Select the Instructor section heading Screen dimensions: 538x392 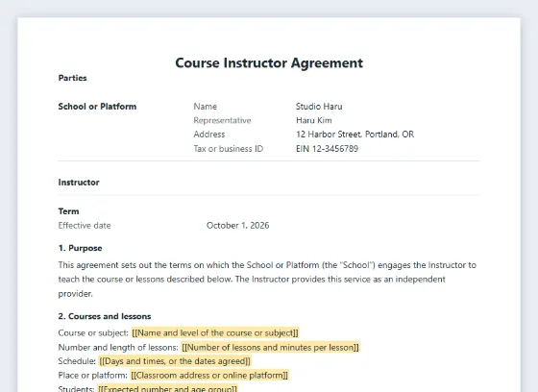(x=79, y=183)
